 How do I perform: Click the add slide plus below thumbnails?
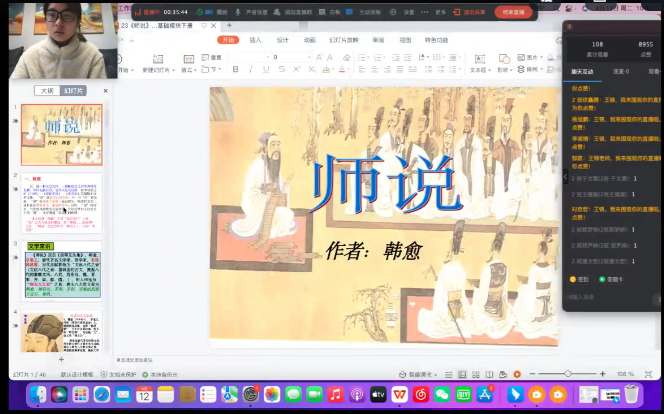coord(61,359)
